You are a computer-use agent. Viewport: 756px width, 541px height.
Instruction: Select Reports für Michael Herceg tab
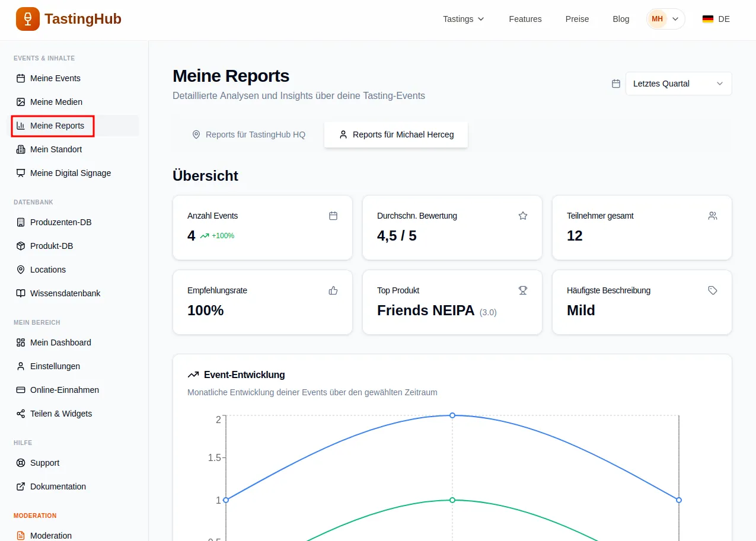pos(396,135)
